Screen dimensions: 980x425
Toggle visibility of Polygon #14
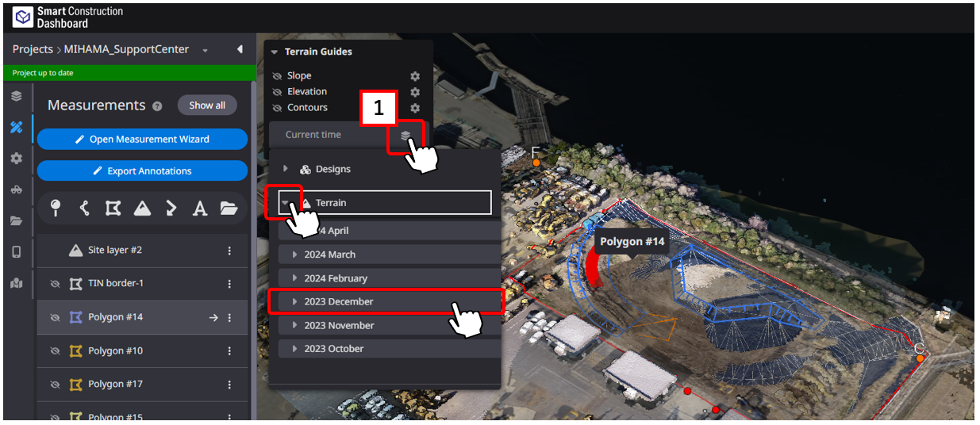[55, 317]
